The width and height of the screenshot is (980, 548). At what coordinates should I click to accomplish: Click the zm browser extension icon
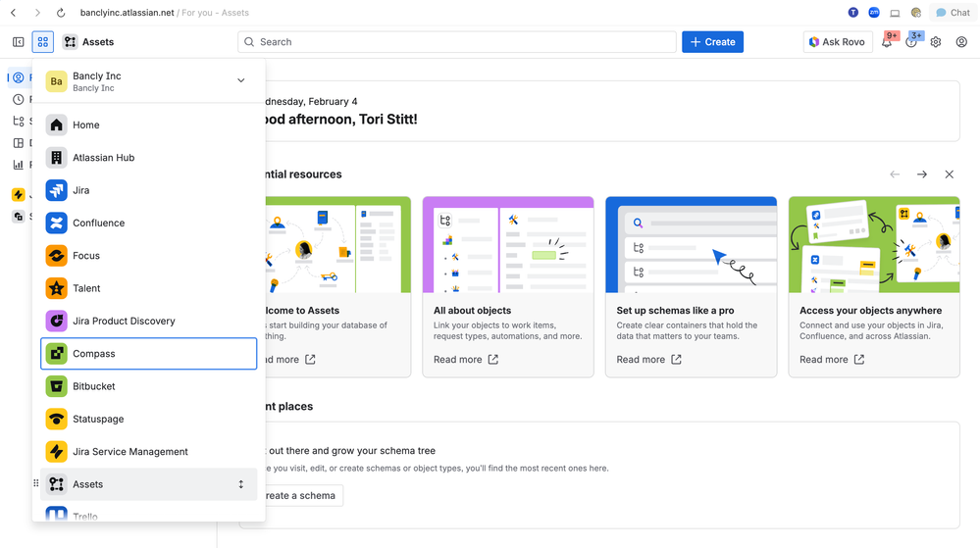point(874,13)
